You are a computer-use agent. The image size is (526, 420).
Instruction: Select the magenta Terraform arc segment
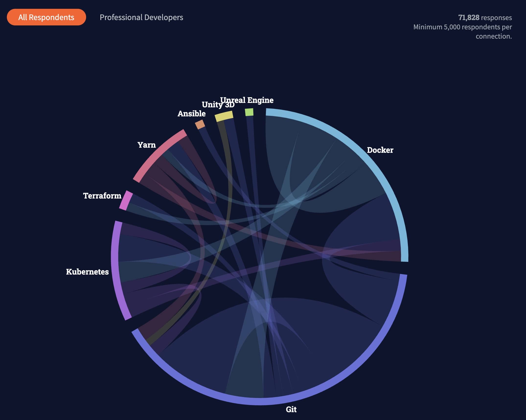pos(126,200)
